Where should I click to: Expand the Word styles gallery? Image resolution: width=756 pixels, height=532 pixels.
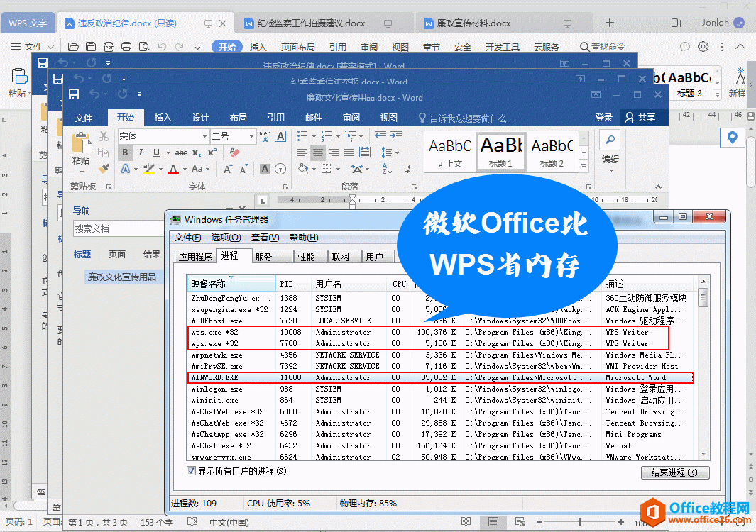click(584, 166)
